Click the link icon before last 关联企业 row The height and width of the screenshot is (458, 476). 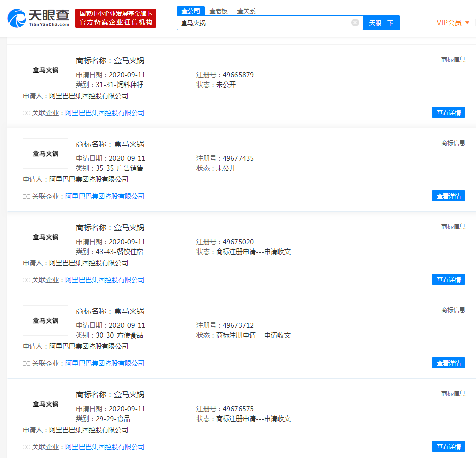click(25, 447)
